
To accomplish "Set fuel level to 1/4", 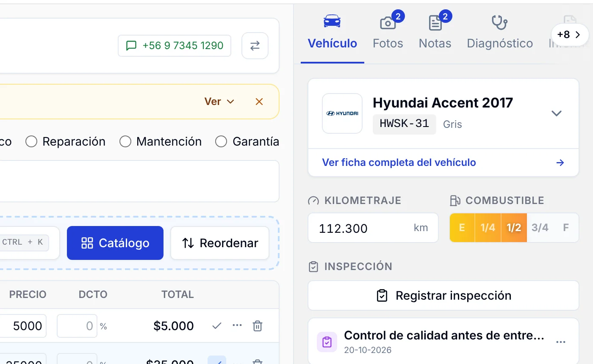I will pyautogui.click(x=488, y=228).
